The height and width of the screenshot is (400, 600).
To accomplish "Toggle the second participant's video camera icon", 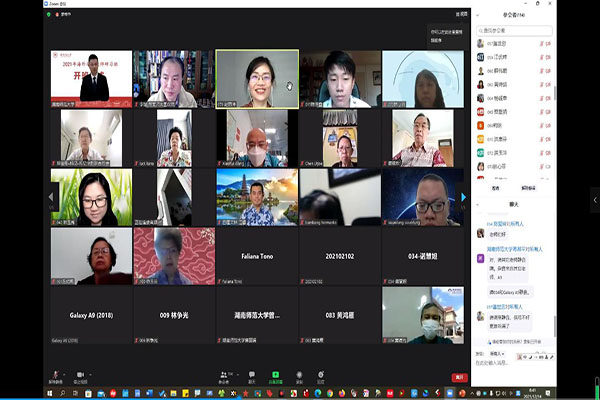I will pyautogui.click(x=549, y=57).
